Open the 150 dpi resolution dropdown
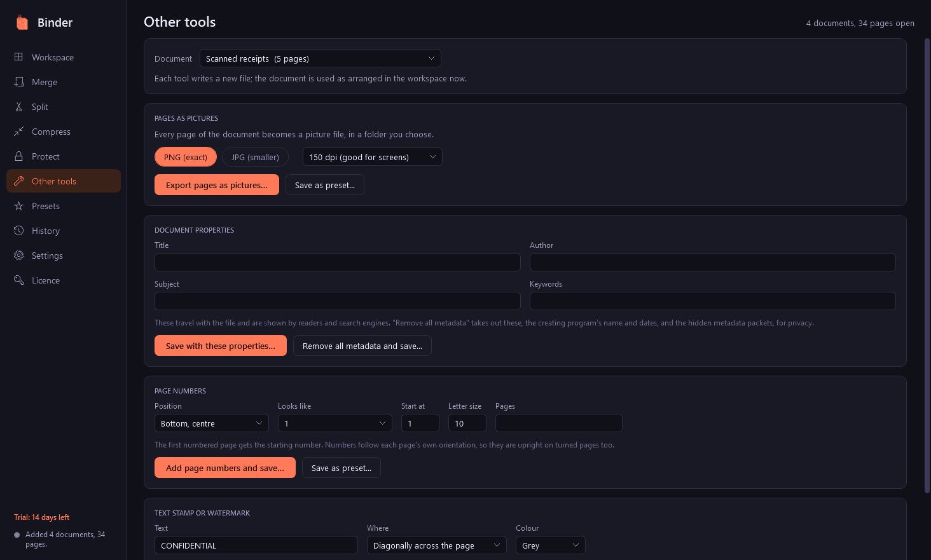 point(373,157)
